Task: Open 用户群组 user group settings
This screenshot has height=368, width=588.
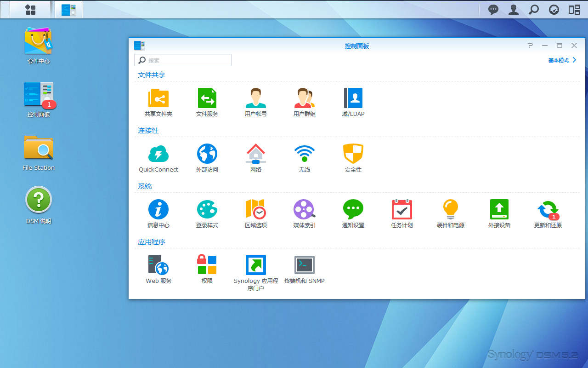Action: [x=305, y=98]
